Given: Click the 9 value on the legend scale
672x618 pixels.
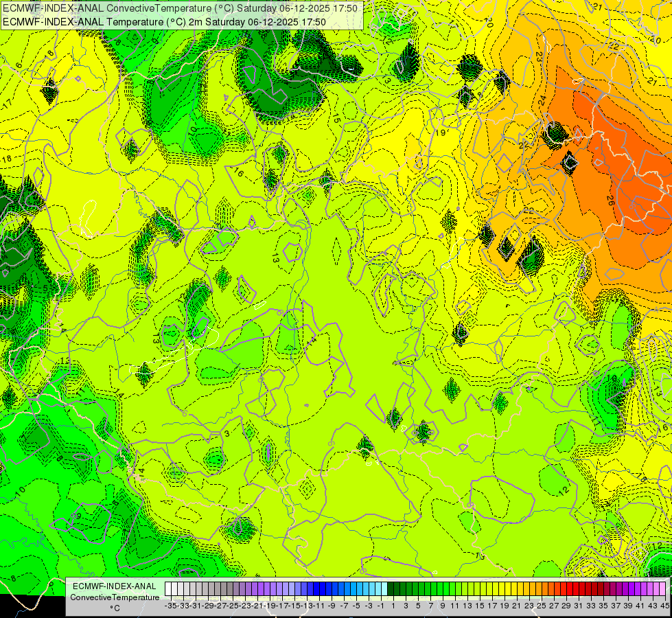Looking at the screenshot, I should (x=443, y=606).
